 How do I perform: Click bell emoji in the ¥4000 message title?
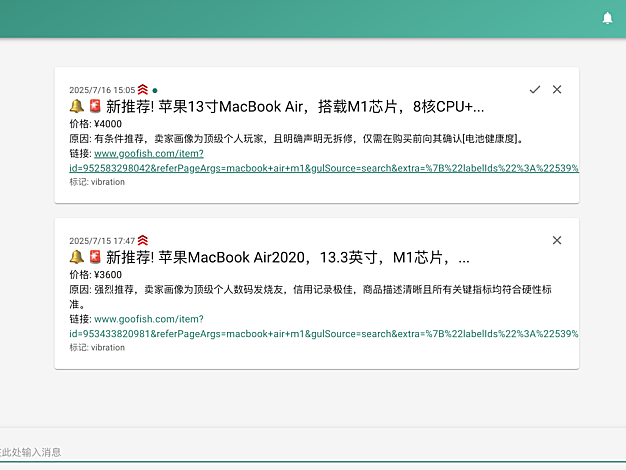point(77,106)
